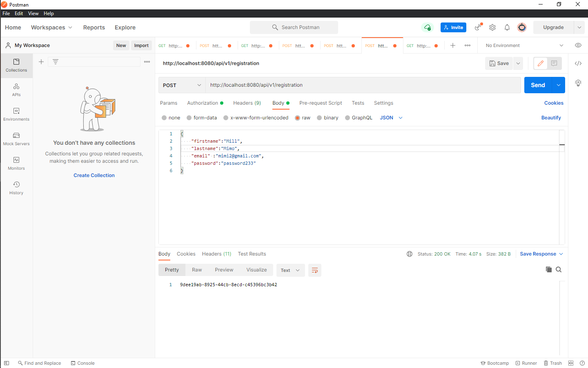The image size is (588, 368).
Task: Open help icon in status bar
Action: click(582, 363)
